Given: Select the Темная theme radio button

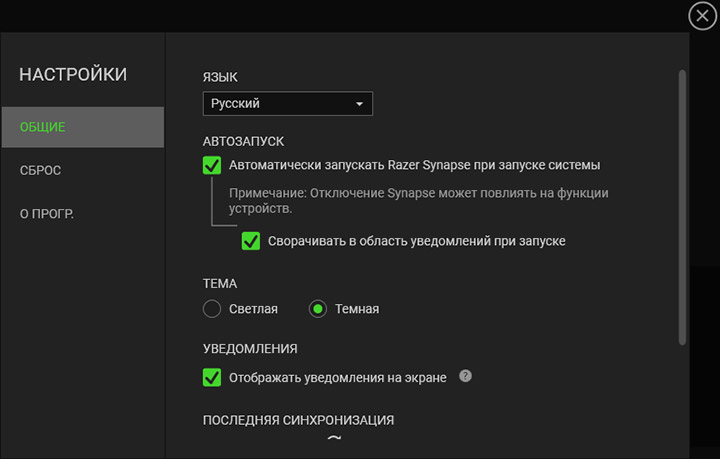Looking at the screenshot, I should point(318,309).
